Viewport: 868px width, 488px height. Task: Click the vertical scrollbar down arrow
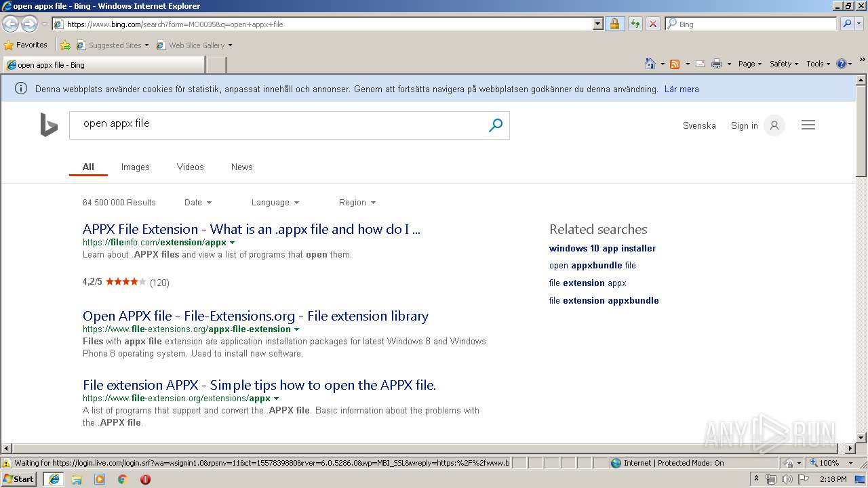861,438
